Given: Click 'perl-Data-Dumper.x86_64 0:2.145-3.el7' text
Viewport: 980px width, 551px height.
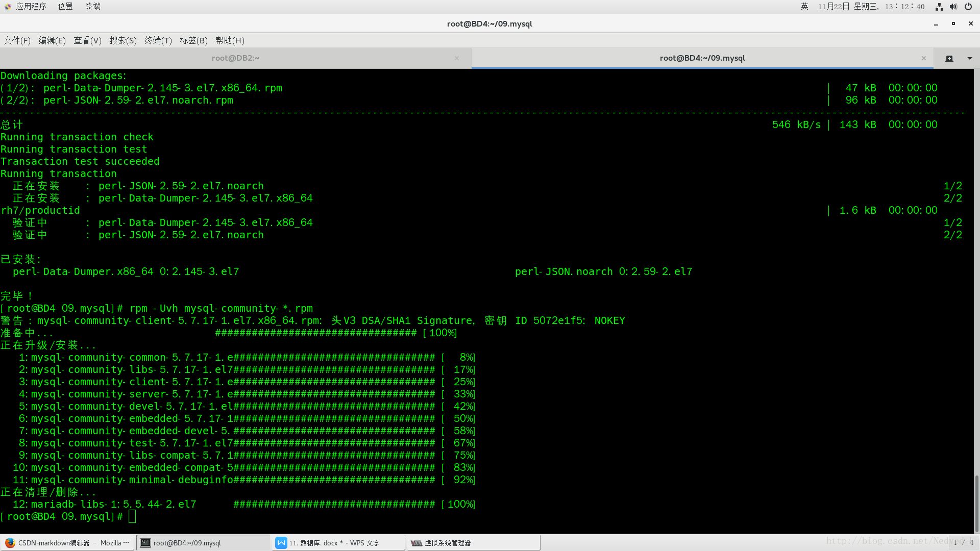Looking at the screenshot, I should pos(126,272).
